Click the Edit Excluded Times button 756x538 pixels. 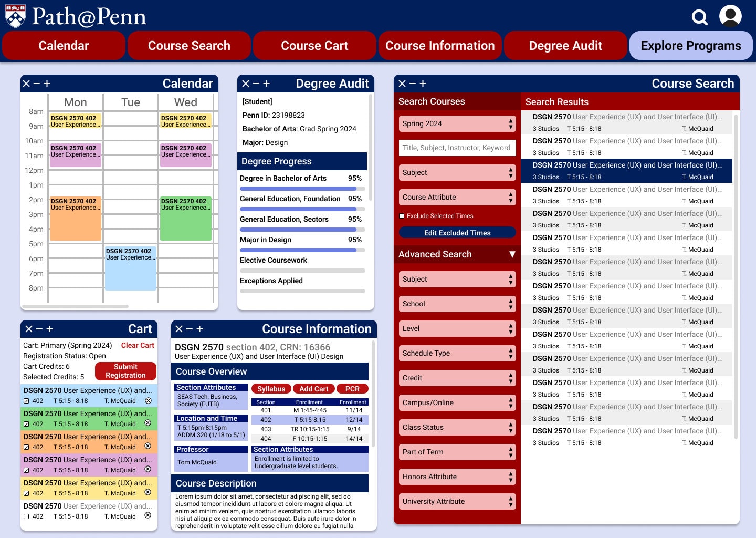457,233
